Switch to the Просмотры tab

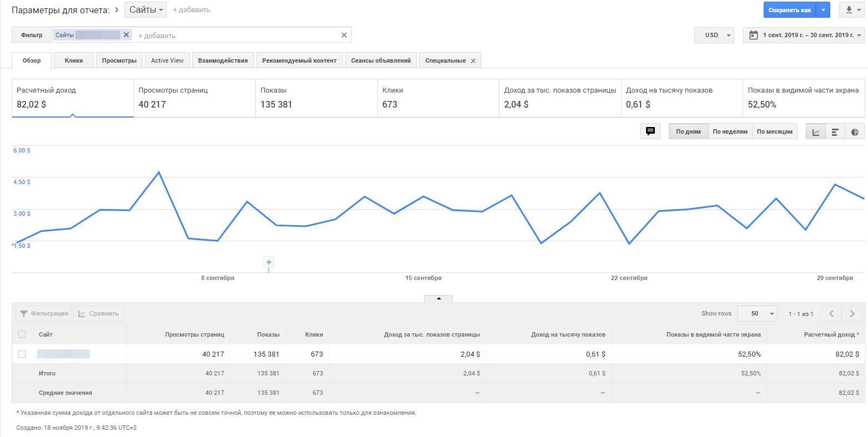[x=119, y=60]
